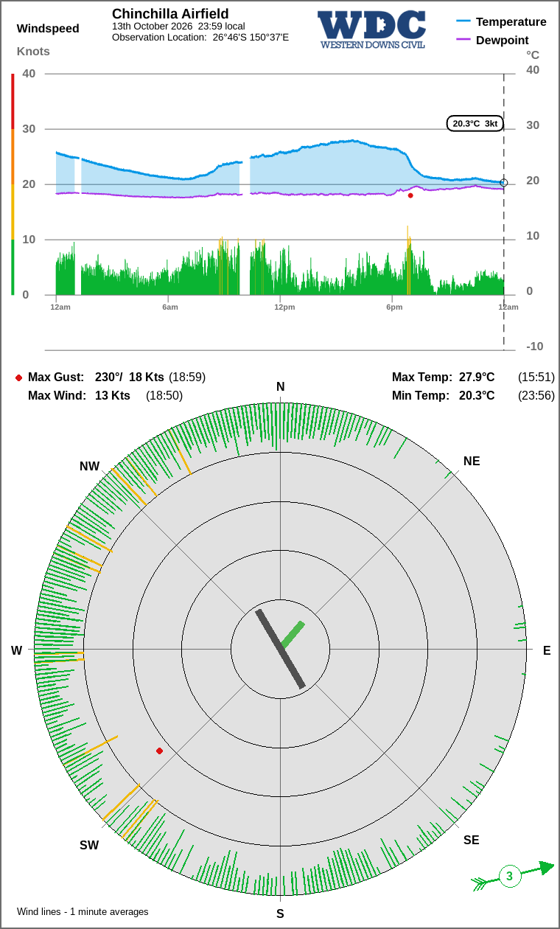Click the -10 temperature axis label

click(534, 346)
